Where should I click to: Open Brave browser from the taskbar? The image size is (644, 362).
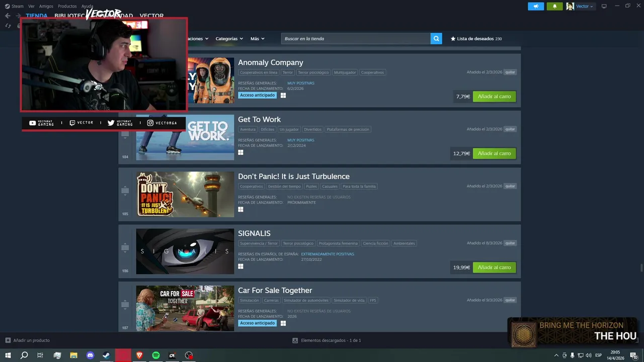pyautogui.click(x=139, y=355)
